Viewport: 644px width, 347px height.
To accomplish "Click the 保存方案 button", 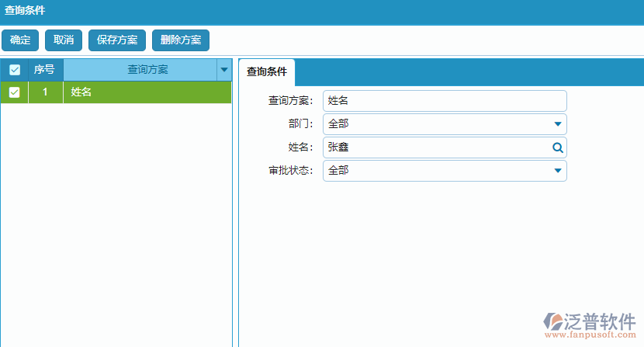I will [x=117, y=40].
